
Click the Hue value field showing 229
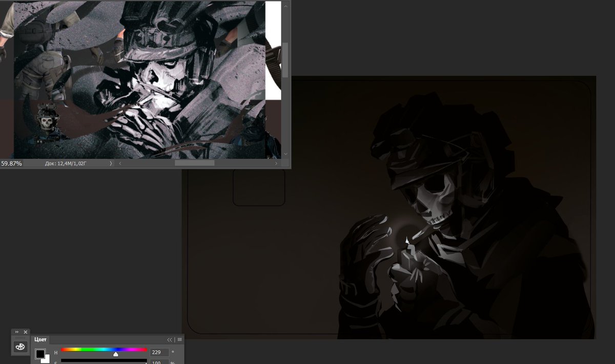pyautogui.click(x=159, y=352)
